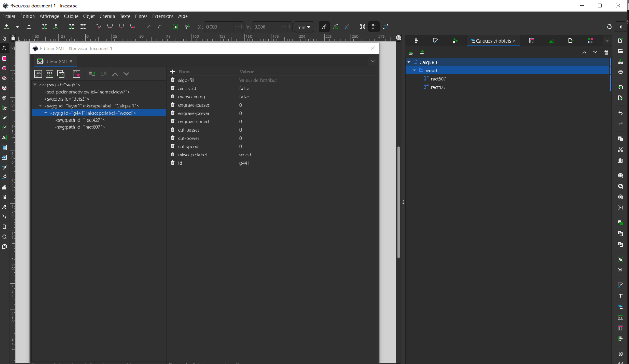Select rect607 in the layers panel
Viewport: 629px width, 364px height.
pos(439,79)
